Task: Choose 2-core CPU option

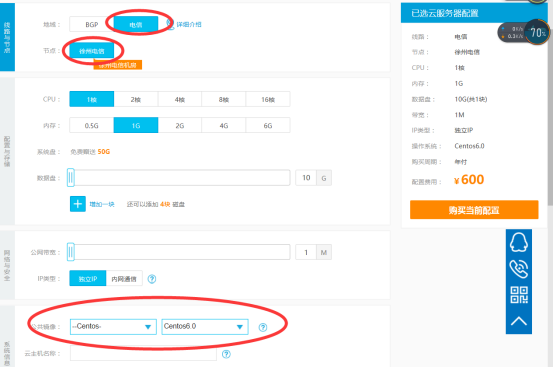Action: 136,99
